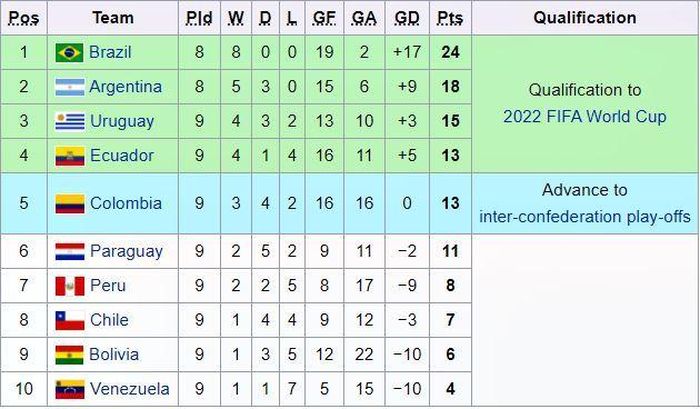Click the Peru flag icon
Screen dimensions: 700x409
(70, 286)
